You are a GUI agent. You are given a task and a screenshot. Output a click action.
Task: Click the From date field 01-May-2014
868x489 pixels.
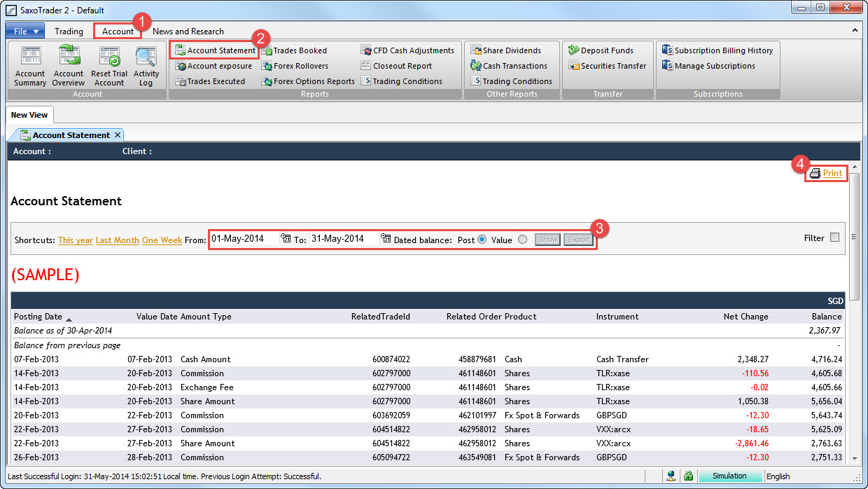[x=244, y=239]
